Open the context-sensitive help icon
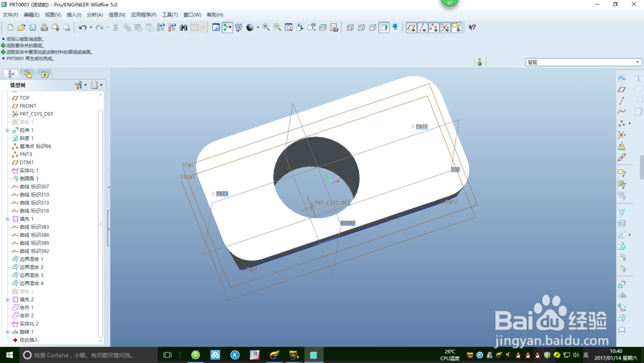The image size is (644, 363). 472,28
